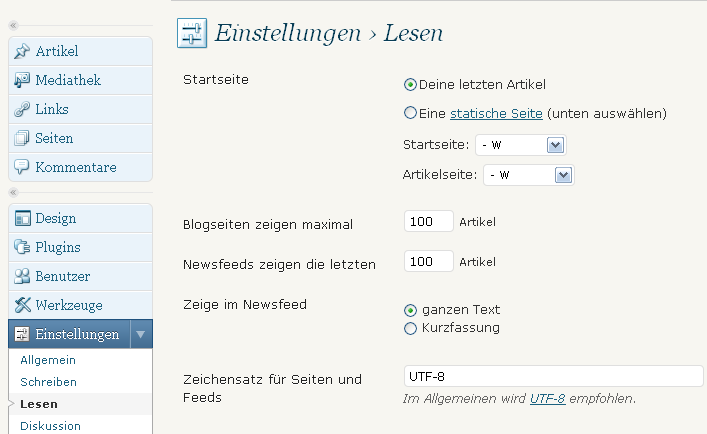Go to Schreiben settings page
Viewport: 707px width, 434px height.
(48, 382)
